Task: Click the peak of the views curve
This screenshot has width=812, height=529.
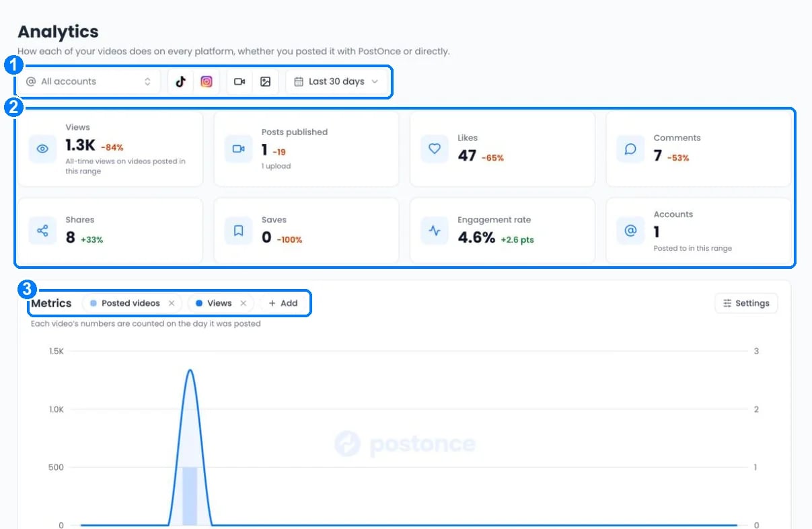Action: pyautogui.click(x=190, y=370)
